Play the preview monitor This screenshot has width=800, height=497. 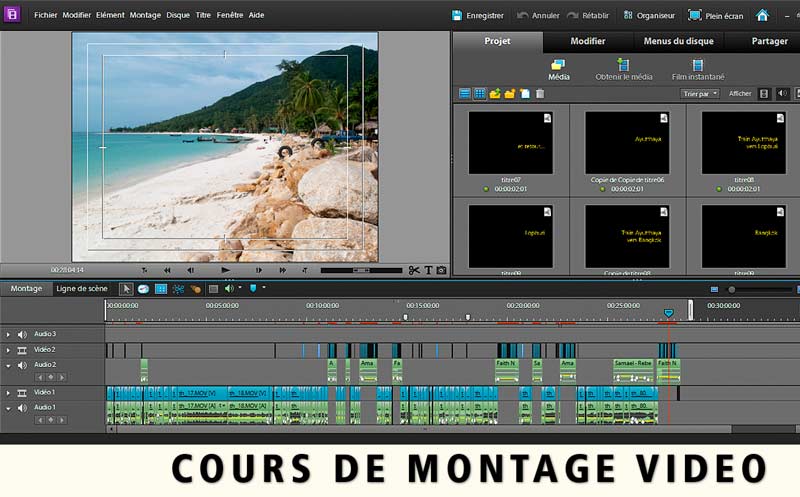(x=226, y=270)
